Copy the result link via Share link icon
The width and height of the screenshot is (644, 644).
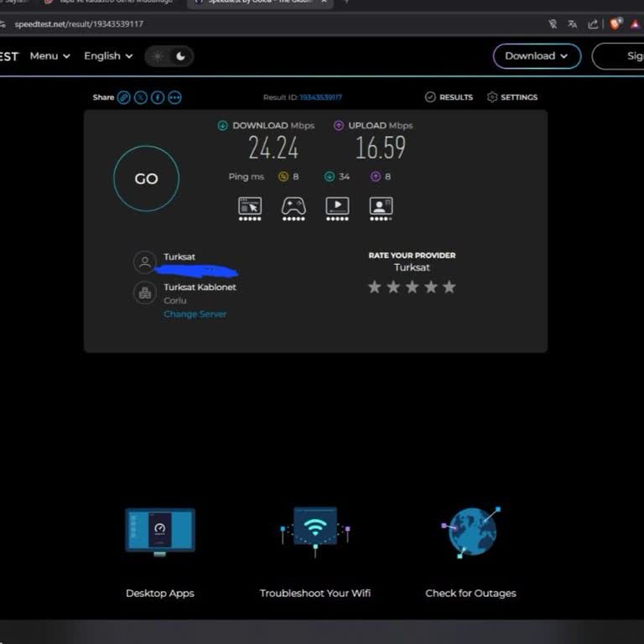click(x=123, y=97)
